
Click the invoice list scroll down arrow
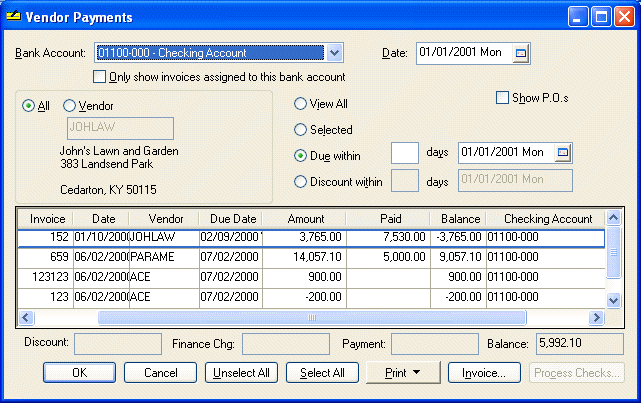(613, 300)
